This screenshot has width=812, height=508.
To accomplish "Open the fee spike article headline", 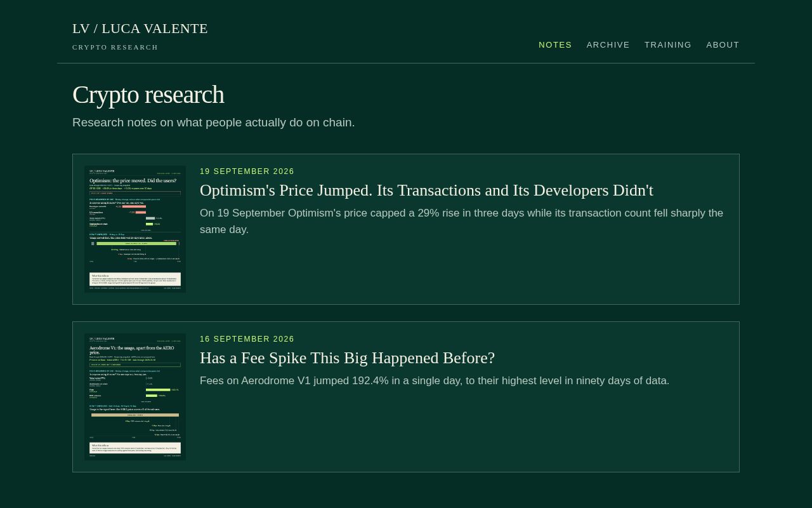I will click(347, 358).
